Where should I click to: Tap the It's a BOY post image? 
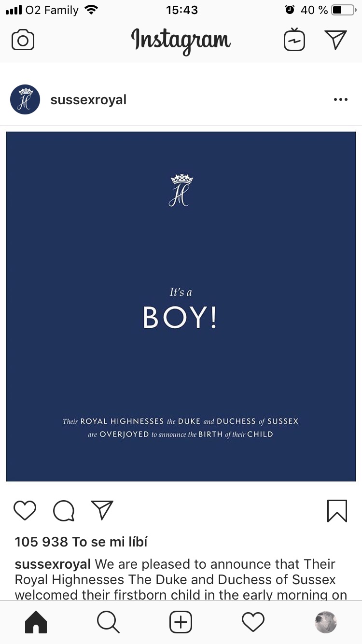click(181, 307)
